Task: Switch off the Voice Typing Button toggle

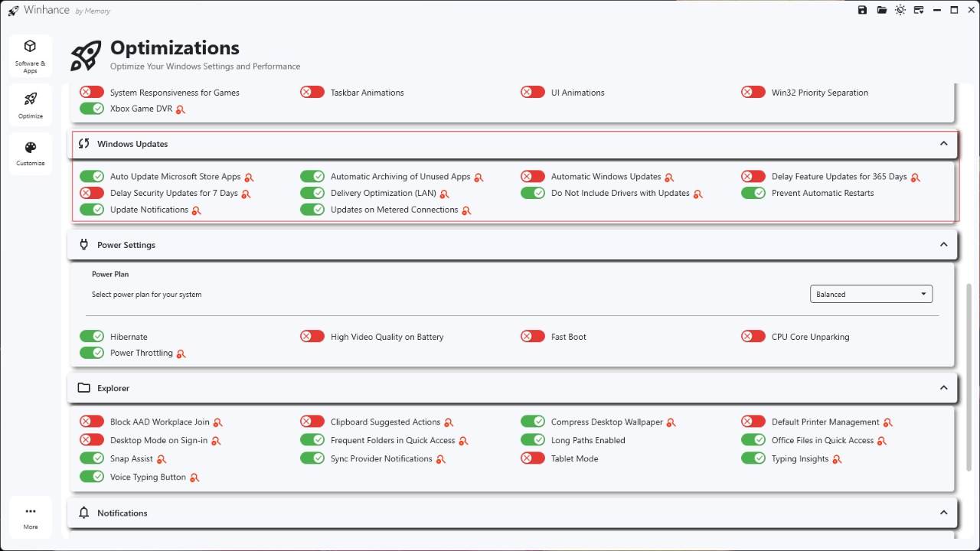Action: [x=92, y=477]
